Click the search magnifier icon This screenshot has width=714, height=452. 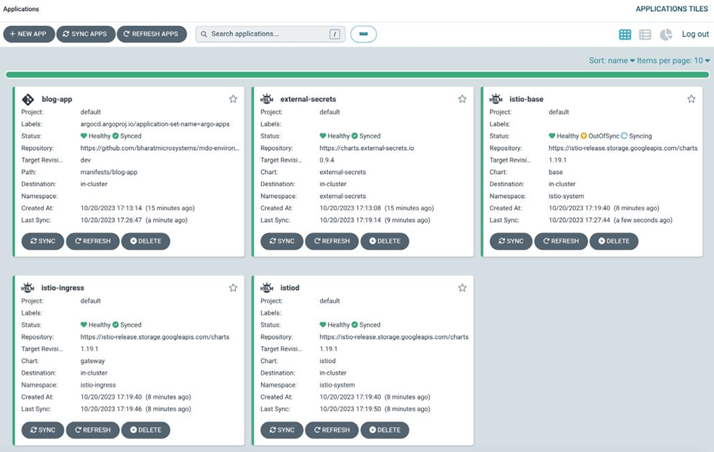tap(204, 34)
